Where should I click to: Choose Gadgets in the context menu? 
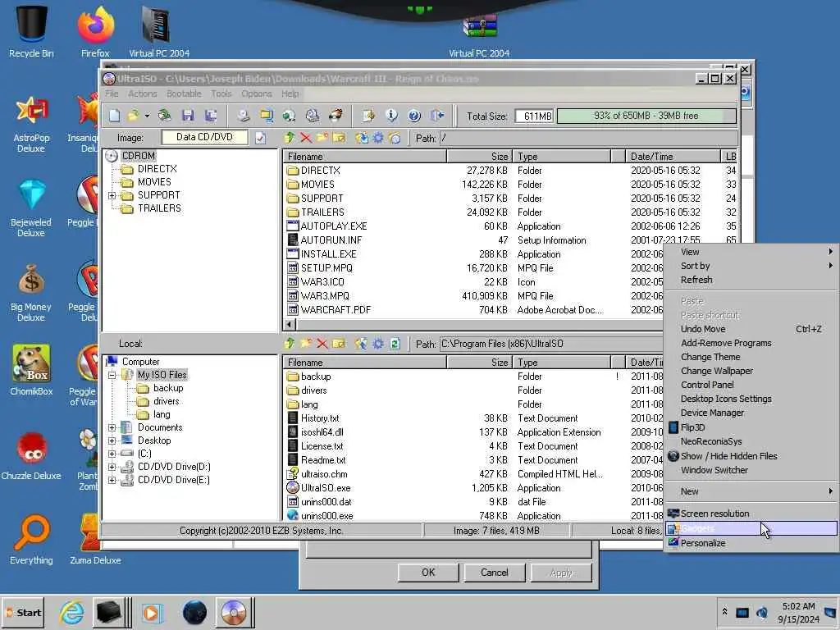(751, 528)
